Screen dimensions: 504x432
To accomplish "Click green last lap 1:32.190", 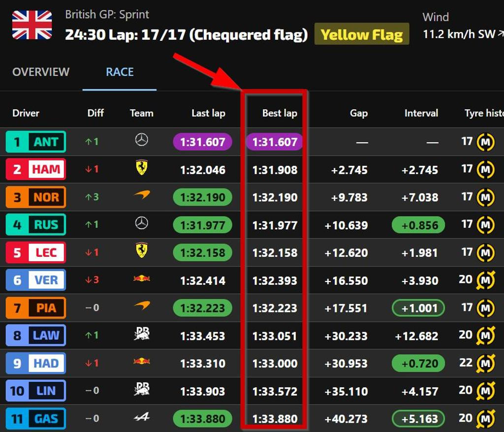I will click(x=202, y=197).
